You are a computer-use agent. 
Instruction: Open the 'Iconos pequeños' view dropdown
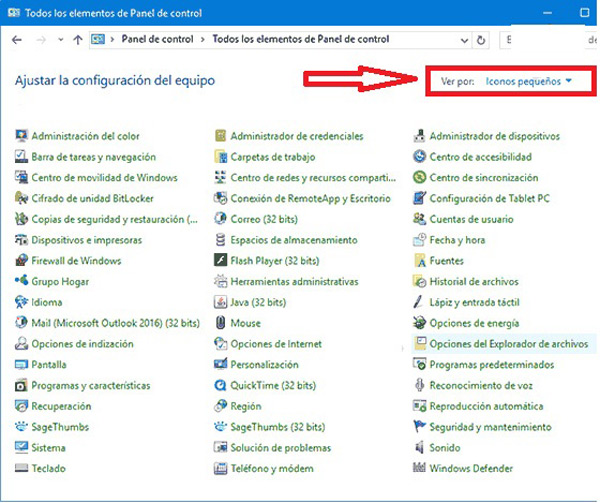(528, 81)
